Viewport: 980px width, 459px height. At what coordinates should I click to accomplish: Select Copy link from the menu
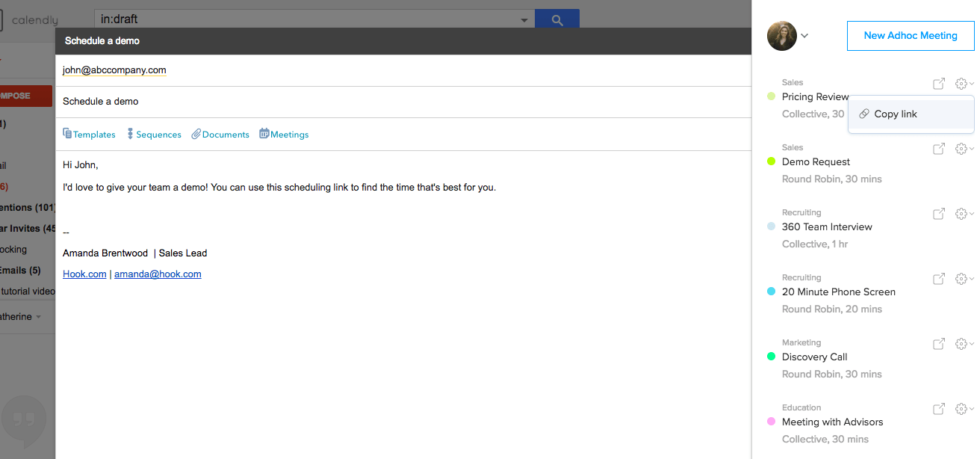coord(896,114)
